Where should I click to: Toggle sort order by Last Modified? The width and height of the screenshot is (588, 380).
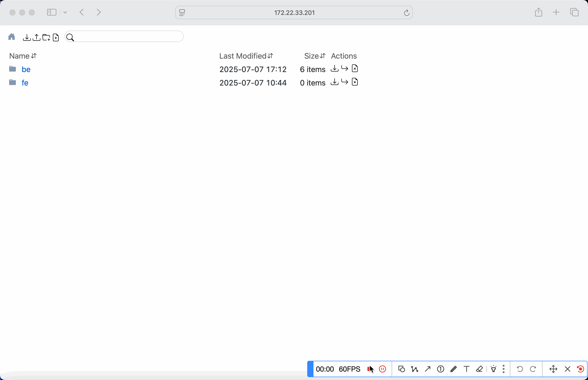click(270, 56)
